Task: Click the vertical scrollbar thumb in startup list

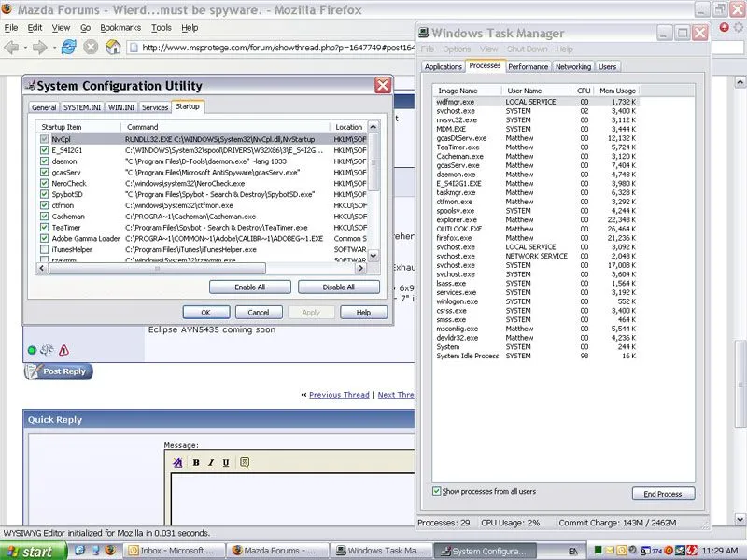Action: click(x=373, y=161)
